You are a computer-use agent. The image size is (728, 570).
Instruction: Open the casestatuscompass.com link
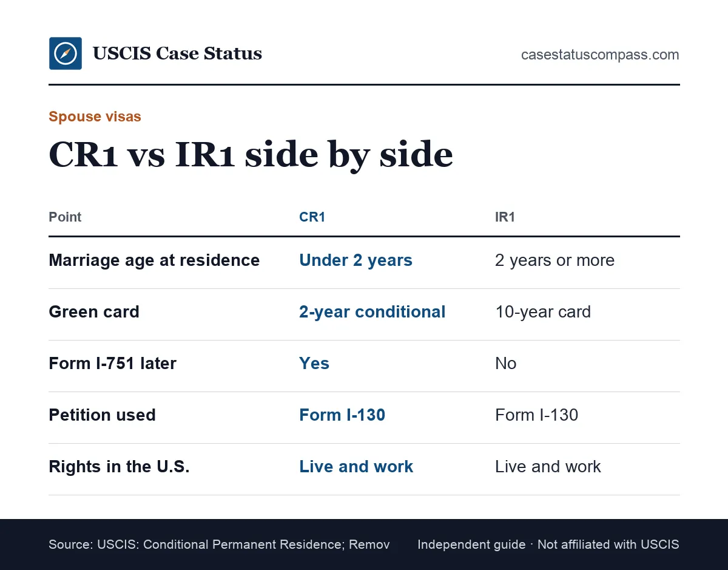click(600, 55)
